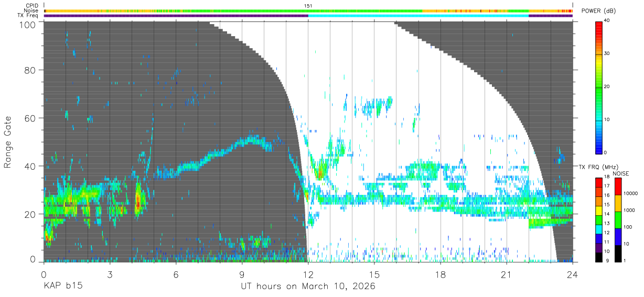Screen dimensions: 644x297
Task: Click the 9 tick on UT hours axis
Action: 242,274
